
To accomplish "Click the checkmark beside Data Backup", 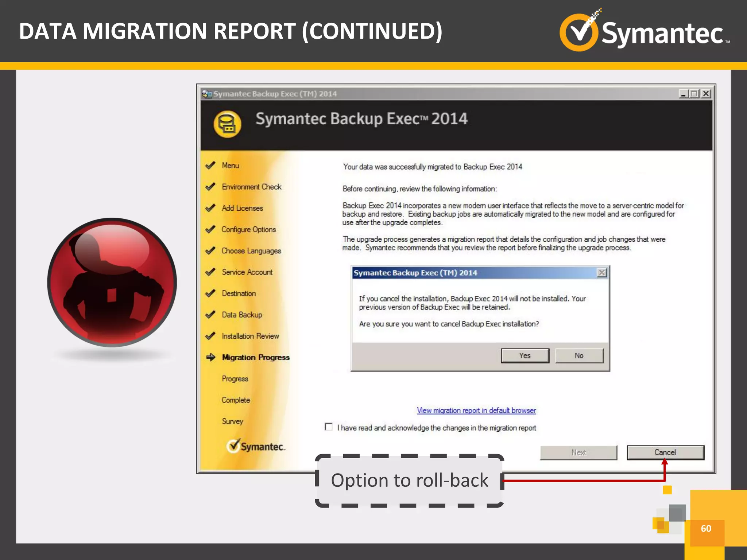I will [x=210, y=315].
